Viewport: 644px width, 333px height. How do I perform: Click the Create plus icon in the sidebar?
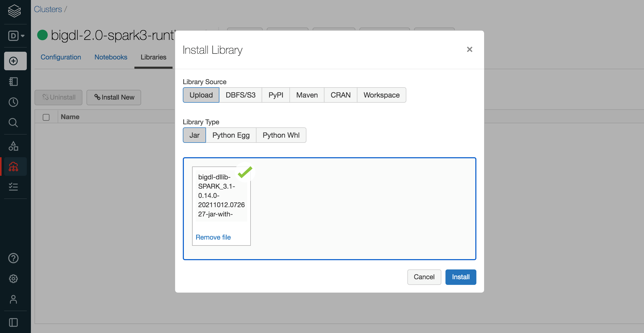click(x=14, y=61)
